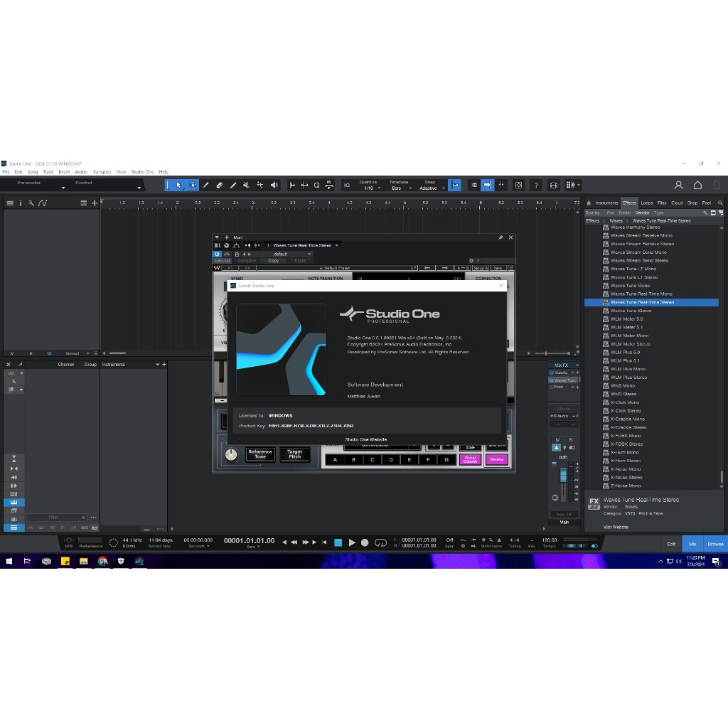Screen dimensions: 728x728
Task: Open the Timebase Bars dropdown
Action: pos(399,188)
